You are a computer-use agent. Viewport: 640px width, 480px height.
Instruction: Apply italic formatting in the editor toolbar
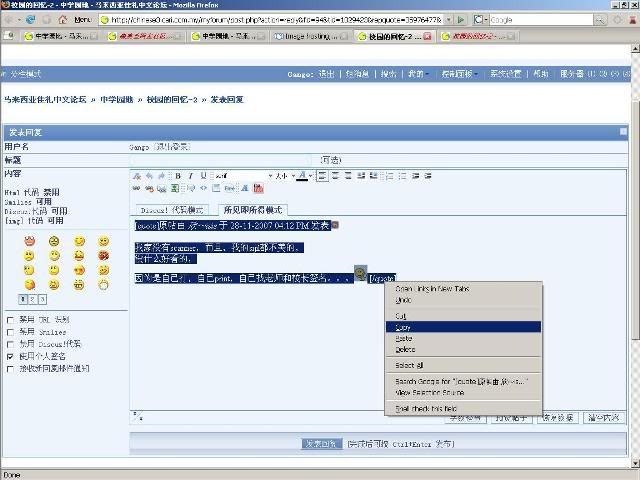point(190,176)
